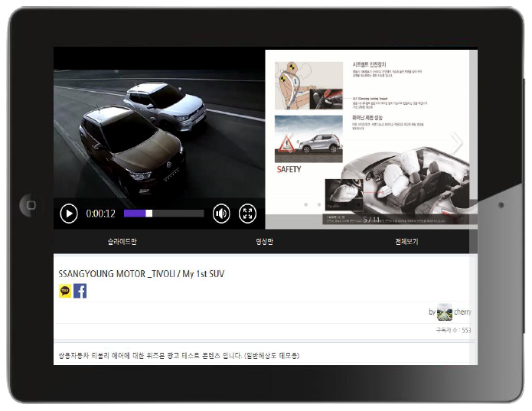Screen dimensions: 532x411
Task: Select the SUV braking performance image
Action: click(308, 139)
